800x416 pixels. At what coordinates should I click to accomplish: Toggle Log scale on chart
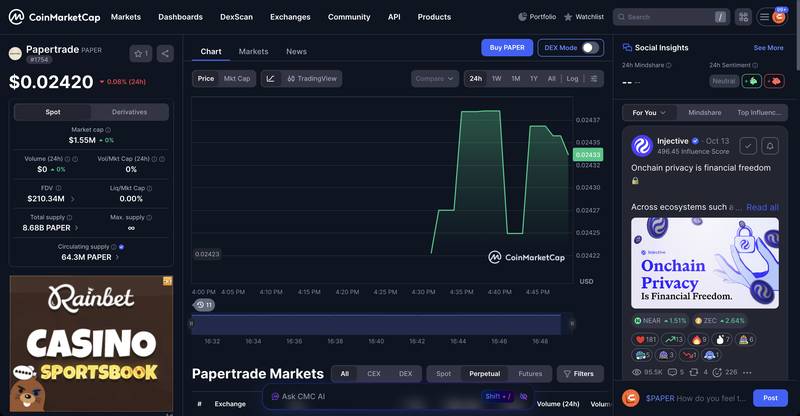pos(572,79)
